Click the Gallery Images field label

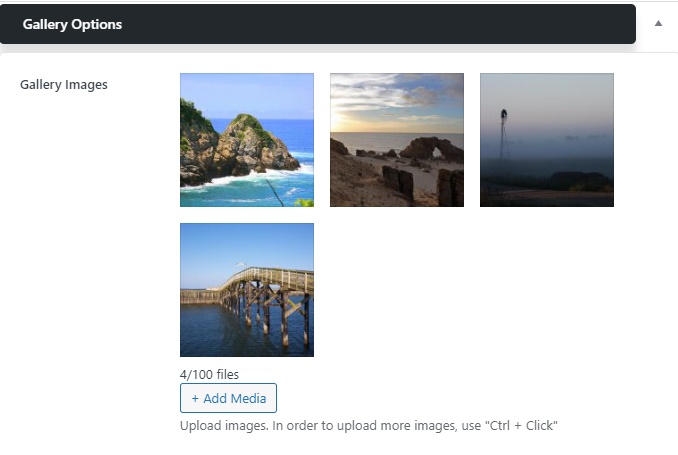coord(64,85)
